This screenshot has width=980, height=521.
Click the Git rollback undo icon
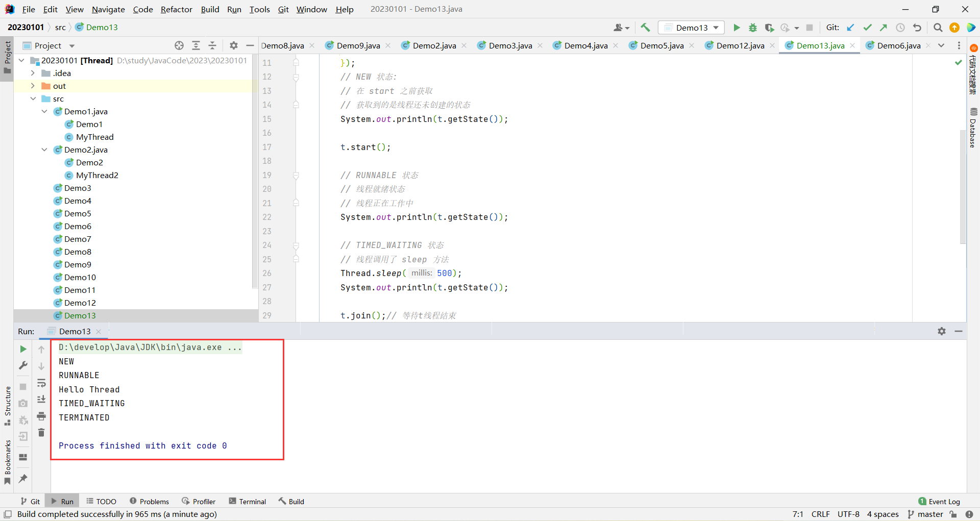917,28
